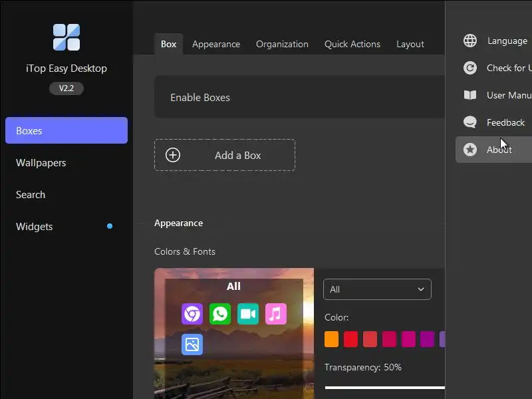Open the Organization tab
532x399 pixels.
point(282,44)
